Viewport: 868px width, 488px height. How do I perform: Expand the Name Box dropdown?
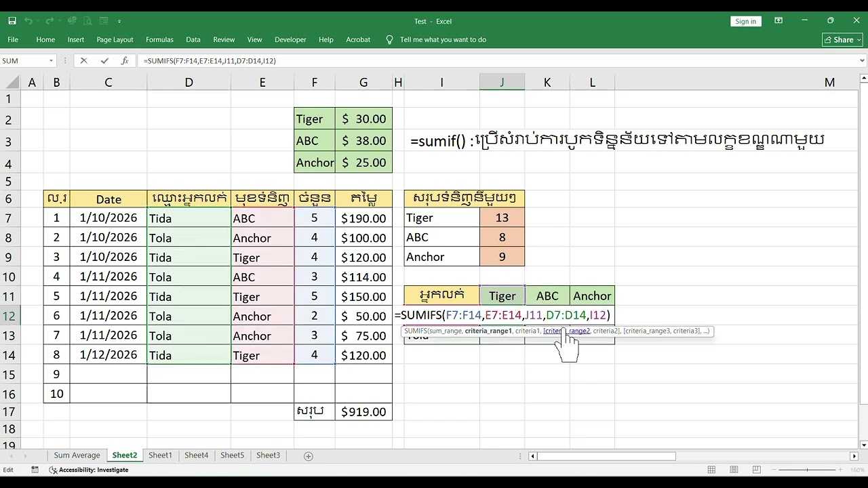[51, 60]
